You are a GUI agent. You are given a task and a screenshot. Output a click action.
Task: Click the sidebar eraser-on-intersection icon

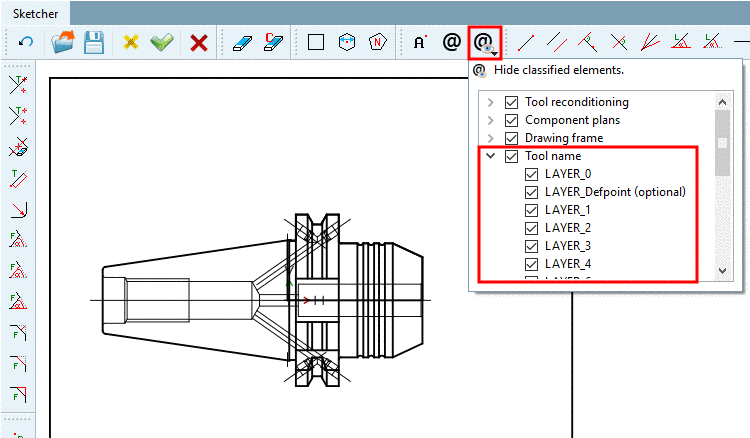tap(19, 148)
